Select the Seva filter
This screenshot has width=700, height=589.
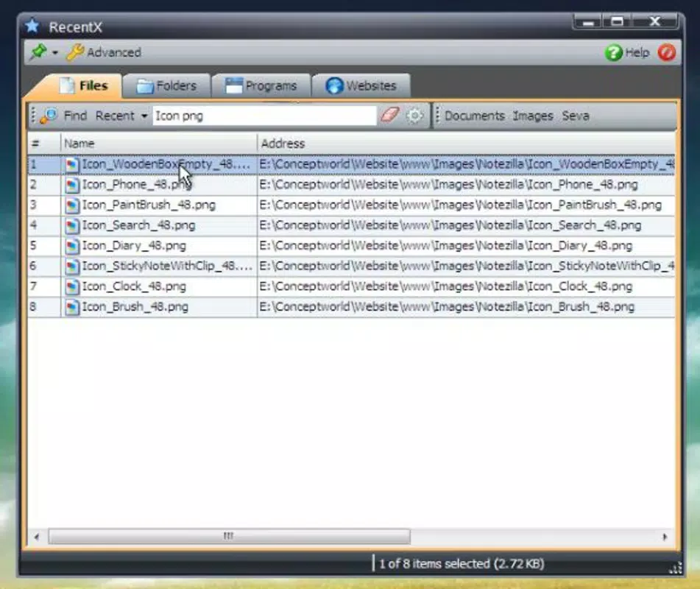coord(576,116)
